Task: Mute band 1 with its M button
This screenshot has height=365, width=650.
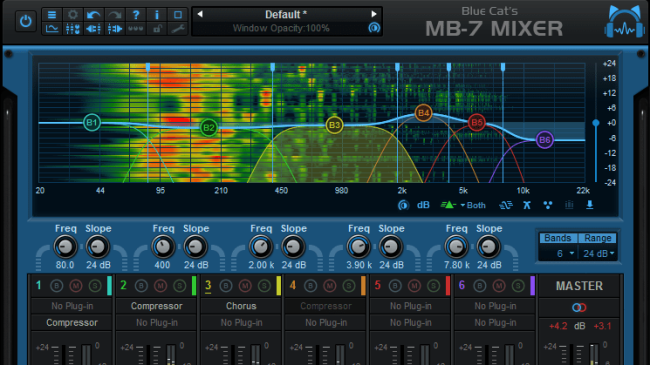Action: coord(75,286)
